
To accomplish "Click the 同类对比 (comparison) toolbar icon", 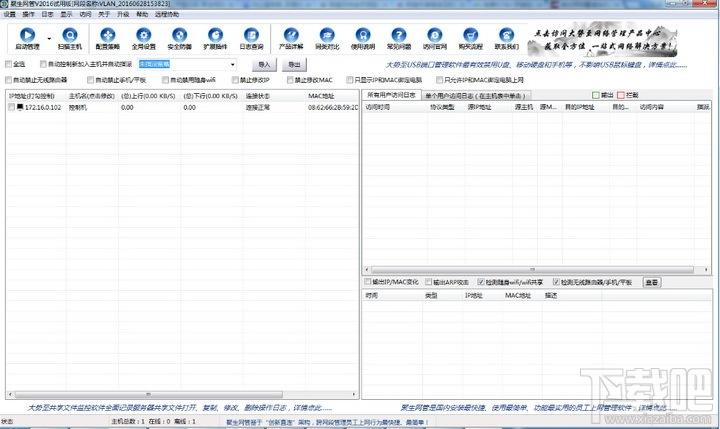I will 327,35.
